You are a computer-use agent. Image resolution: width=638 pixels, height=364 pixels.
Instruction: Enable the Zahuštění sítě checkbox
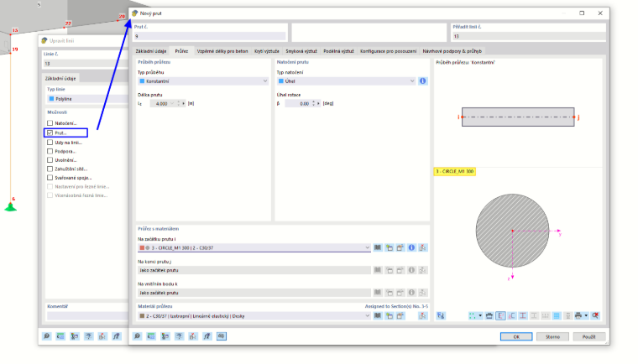point(50,169)
